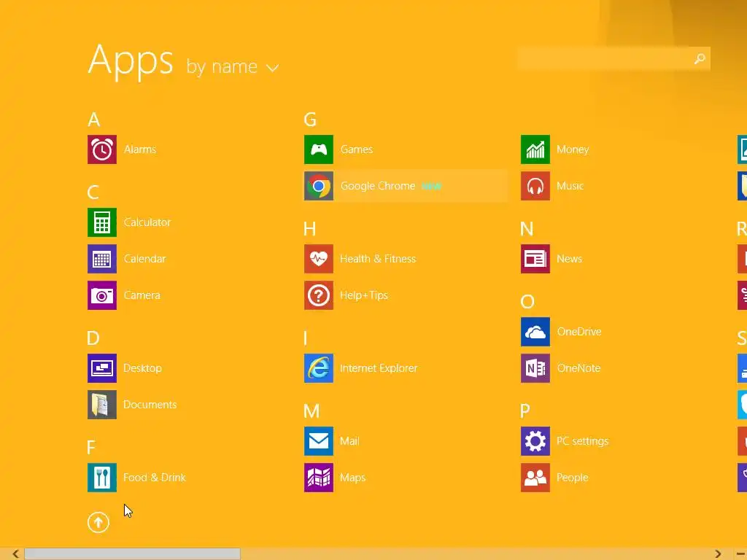Open the News app icon
The image size is (747, 560).
coord(535,259)
